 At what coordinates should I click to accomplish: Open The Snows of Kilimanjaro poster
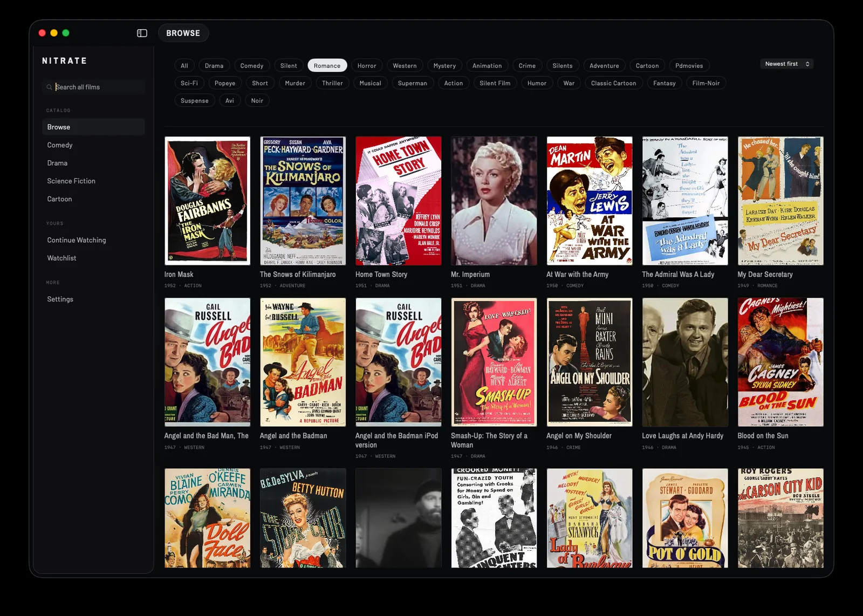[x=303, y=201]
